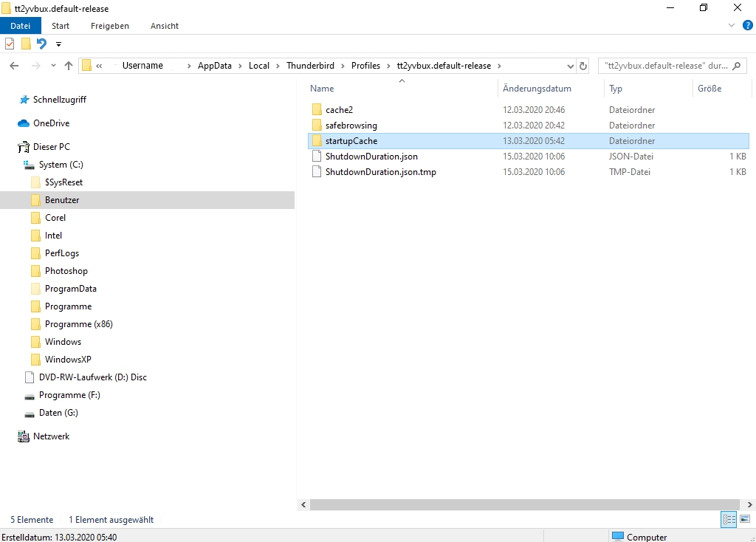Click the search box for this folder

pos(664,66)
